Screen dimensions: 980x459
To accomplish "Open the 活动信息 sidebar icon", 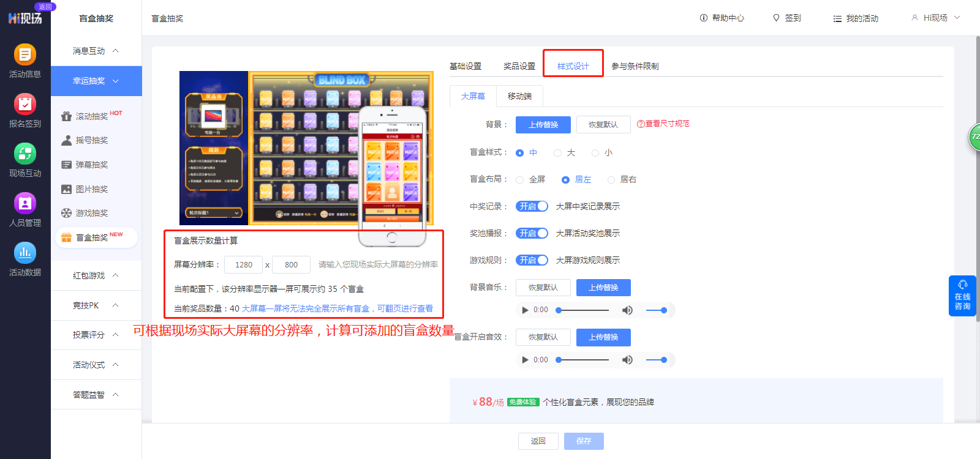I will click(25, 55).
